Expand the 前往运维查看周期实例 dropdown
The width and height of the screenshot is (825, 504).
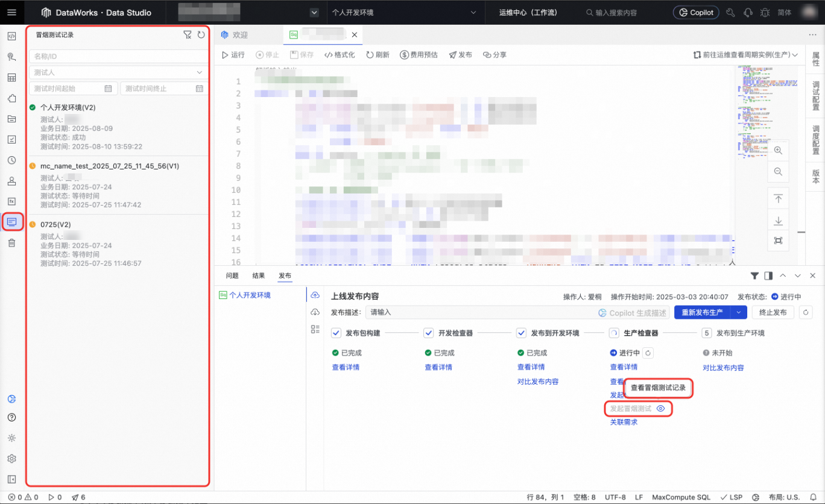point(795,55)
